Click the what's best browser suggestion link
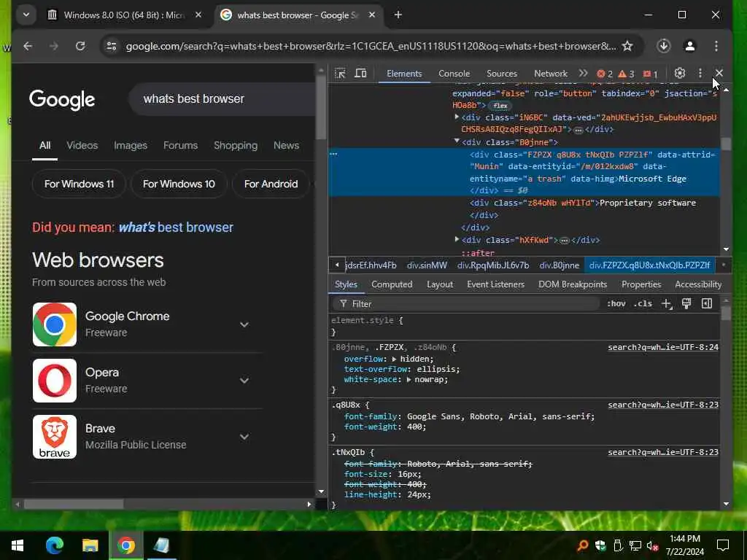747x560 pixels. [x=176, y=227]
